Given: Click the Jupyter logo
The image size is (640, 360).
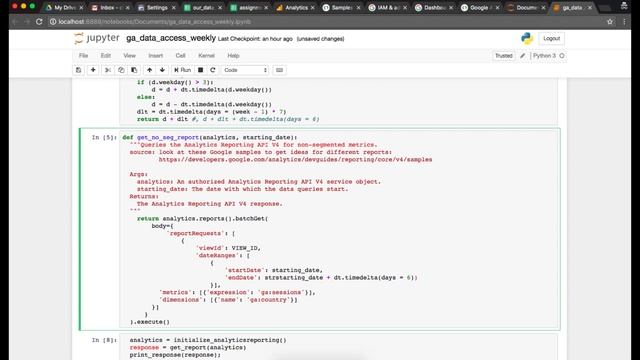Looking at the screenshot, I should pos(97,38).
